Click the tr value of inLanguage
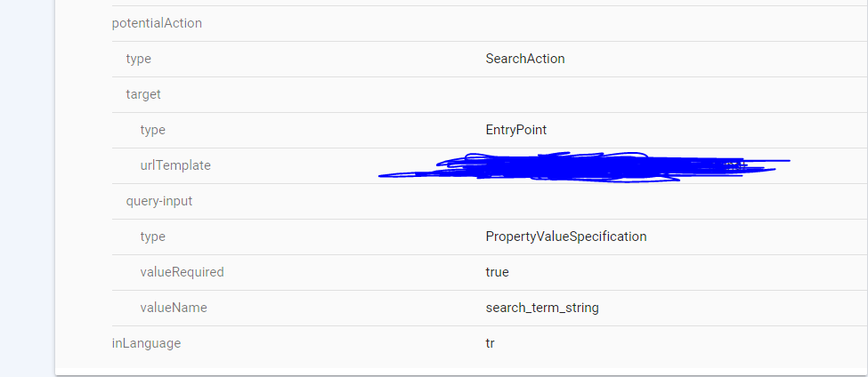This screenshot has width=868, height=377. pyautogui.click(x=490, y=343)
